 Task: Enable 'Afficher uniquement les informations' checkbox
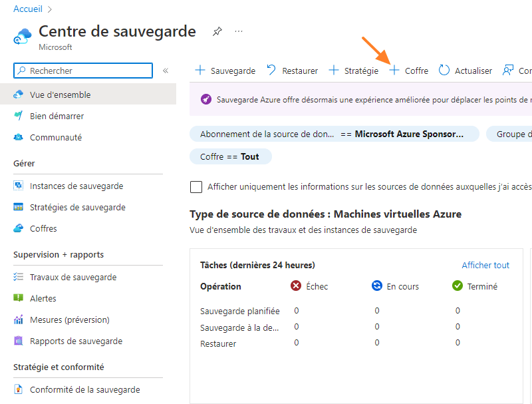pos(196,187)
